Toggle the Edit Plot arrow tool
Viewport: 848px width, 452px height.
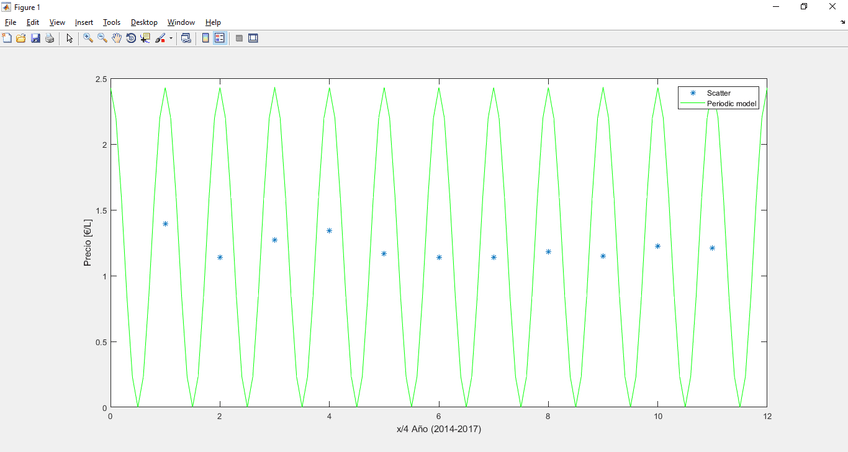(x=69, y=39)
